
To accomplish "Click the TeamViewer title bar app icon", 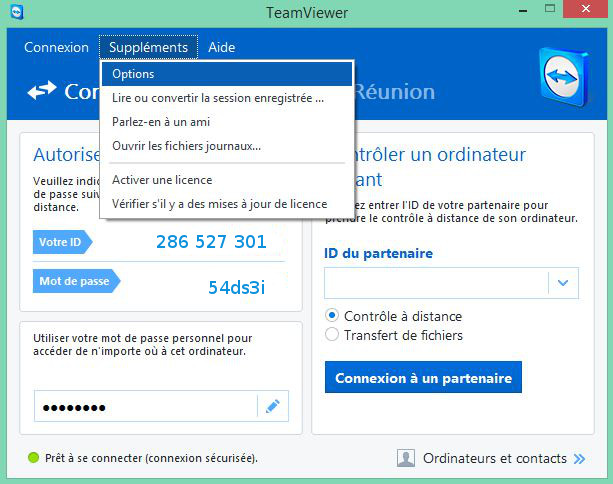I will click(17, 12).
